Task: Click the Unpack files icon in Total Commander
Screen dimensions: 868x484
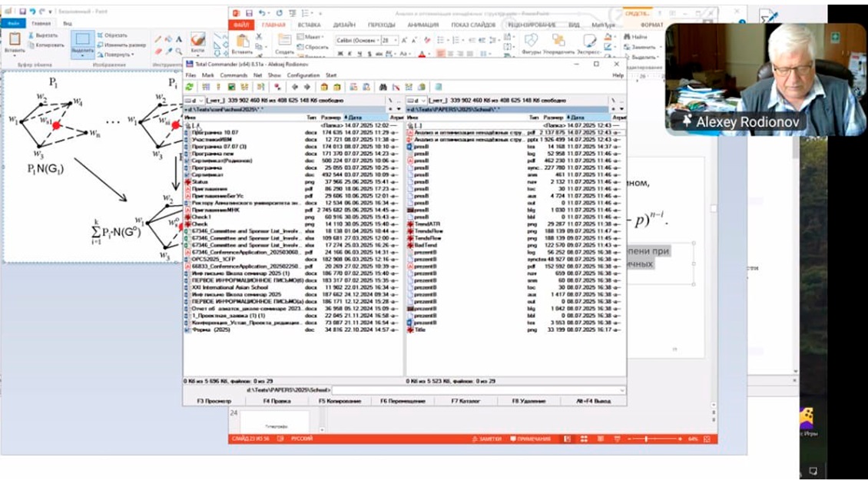Action: 336,87
